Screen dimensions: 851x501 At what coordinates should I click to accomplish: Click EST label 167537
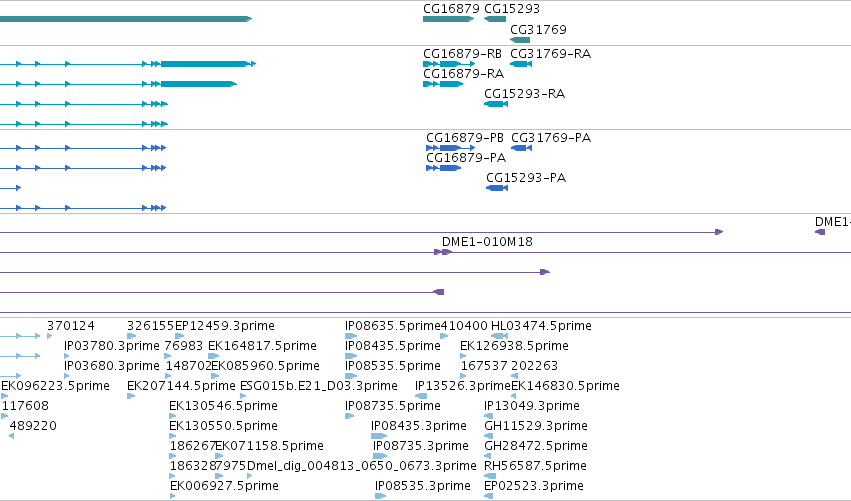pyautogui.click(x=484, y=366)
